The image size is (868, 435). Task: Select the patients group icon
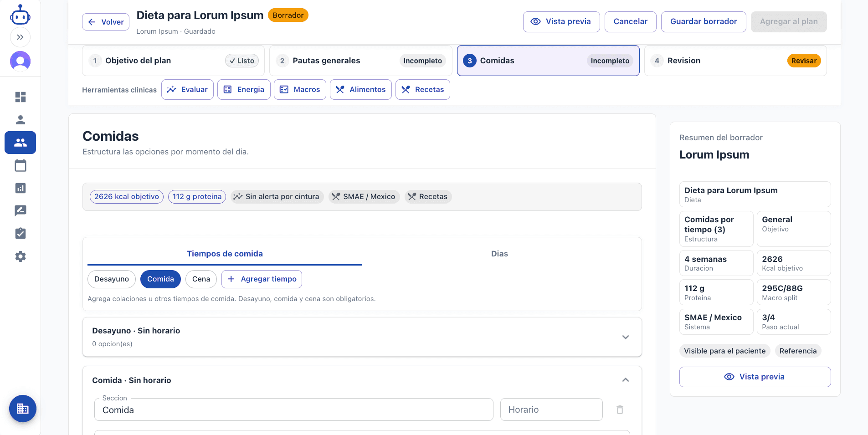[x=21, y=143]
